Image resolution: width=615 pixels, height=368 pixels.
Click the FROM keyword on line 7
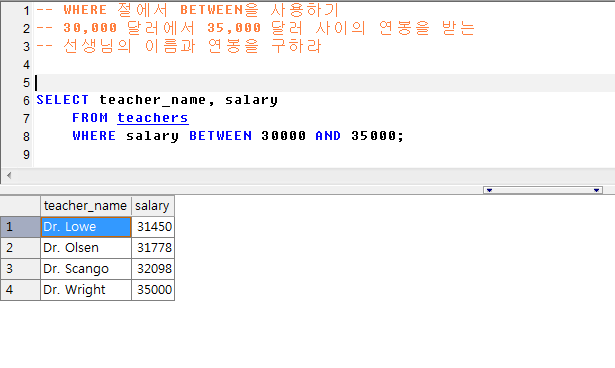coord(90,118)
